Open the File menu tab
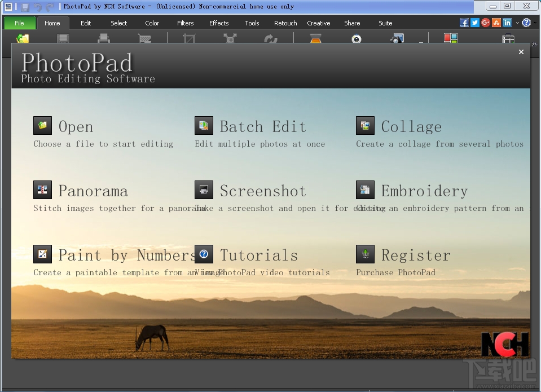 click(19, 23)
